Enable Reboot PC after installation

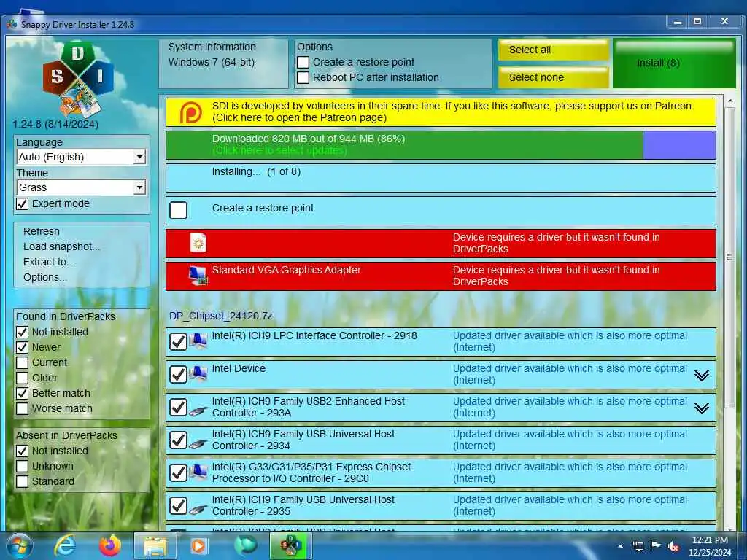point(303,77)
